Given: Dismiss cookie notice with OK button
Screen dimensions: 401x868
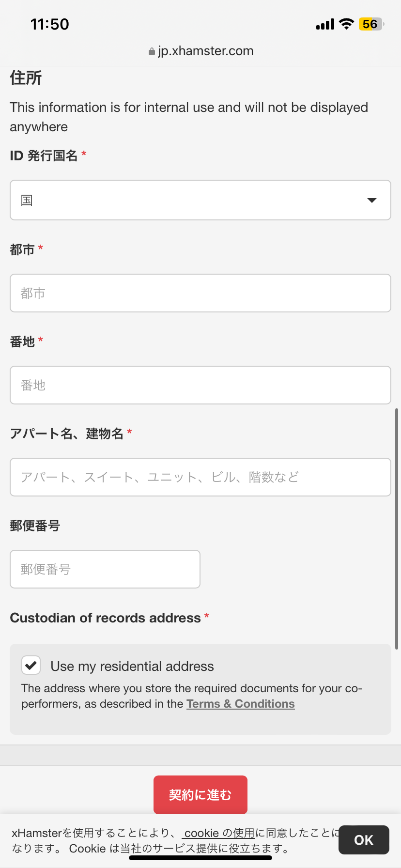Looking at the screenshot, I should point(364,840).
